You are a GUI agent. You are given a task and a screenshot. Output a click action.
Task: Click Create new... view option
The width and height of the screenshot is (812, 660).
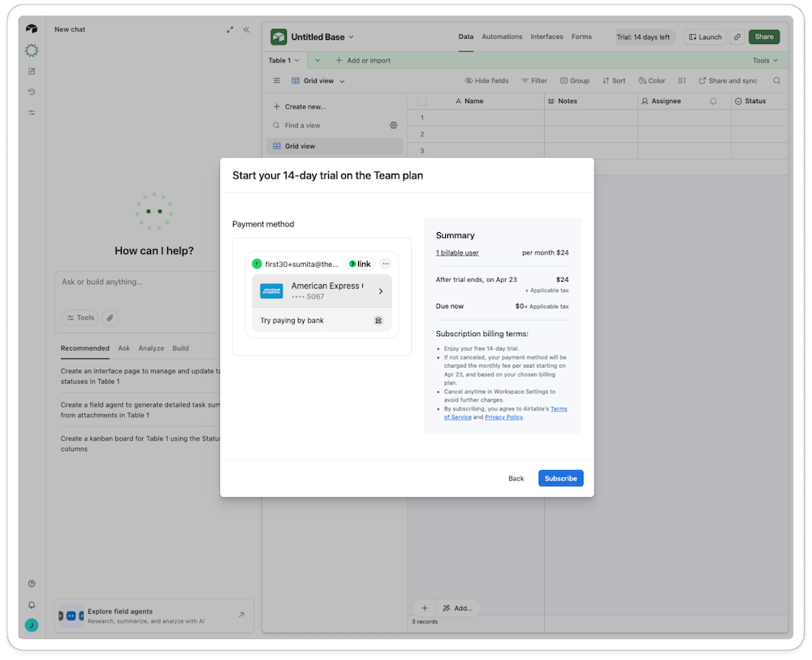[x=300, y=106]
